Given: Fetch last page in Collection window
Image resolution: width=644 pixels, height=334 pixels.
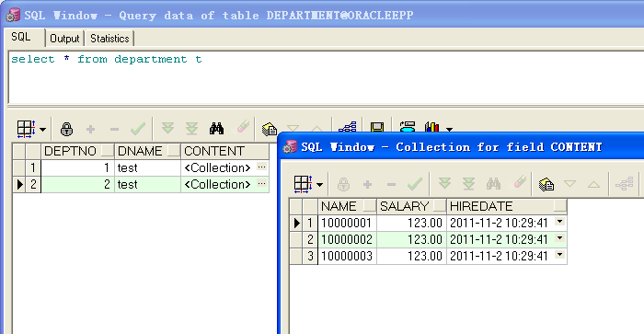Looking at the screenshot, I should (x=468, y=183).
